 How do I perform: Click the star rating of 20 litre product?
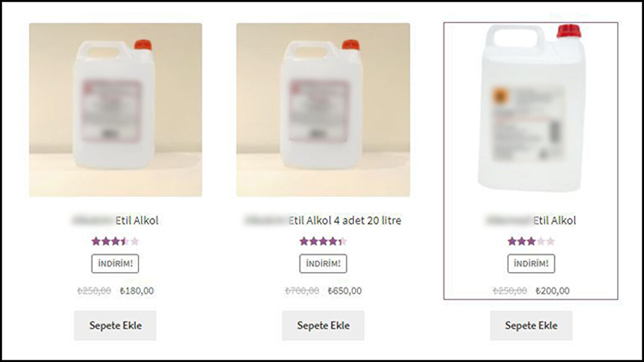[x=323, y=241]
